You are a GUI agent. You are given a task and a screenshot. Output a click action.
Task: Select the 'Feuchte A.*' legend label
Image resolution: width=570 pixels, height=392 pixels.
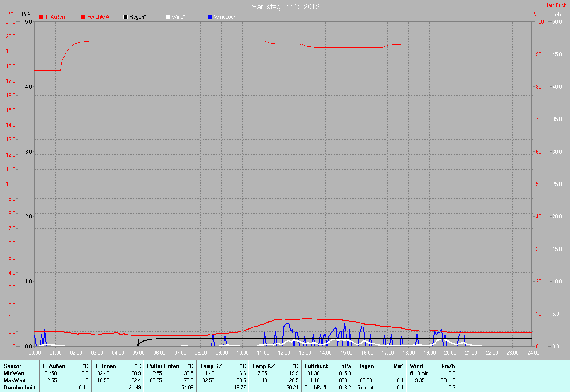100,17
